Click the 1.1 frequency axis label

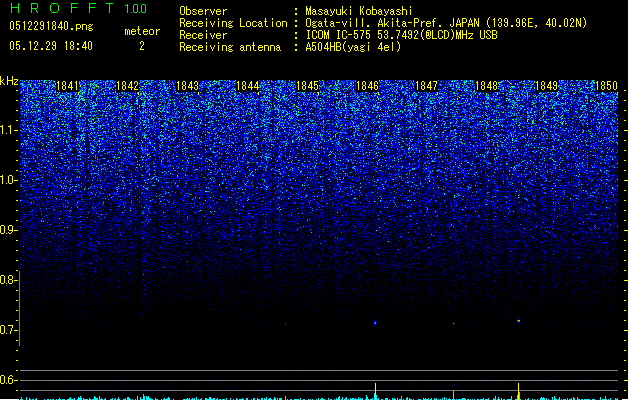pyautogui.click(x=8, y=130)
